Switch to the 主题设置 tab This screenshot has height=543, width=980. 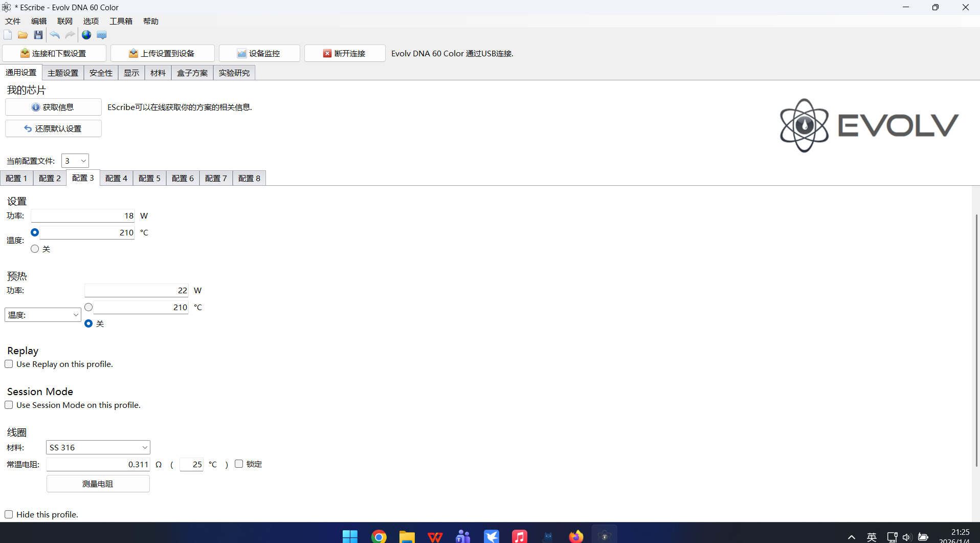(63, 73)
